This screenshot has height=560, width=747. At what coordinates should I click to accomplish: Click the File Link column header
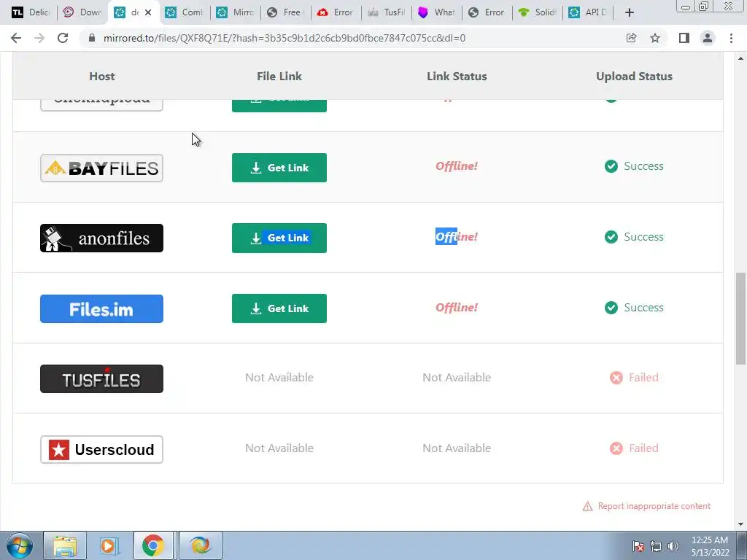279,76
